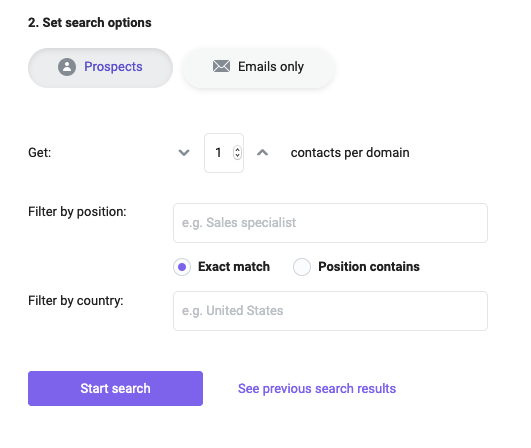Click the tiny spinner up arrow in number field
This screenshot has width=531, height=448.
237,149
